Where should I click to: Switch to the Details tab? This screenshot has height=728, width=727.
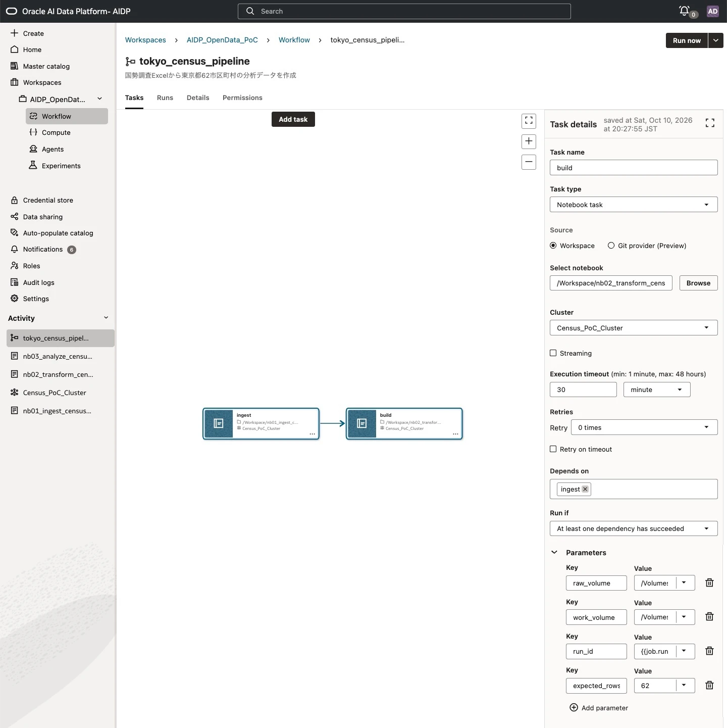(198, 98)
